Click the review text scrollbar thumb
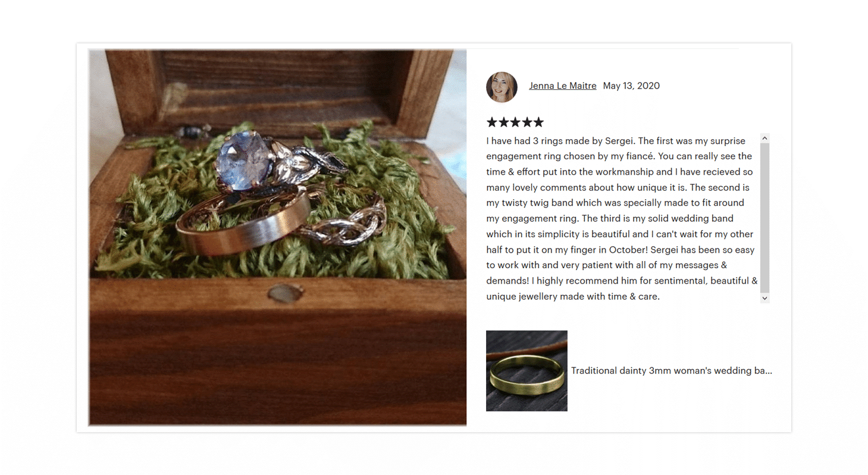Image resolution: width=868 pixels, height=475 pixels. click(x=765, y=218)
